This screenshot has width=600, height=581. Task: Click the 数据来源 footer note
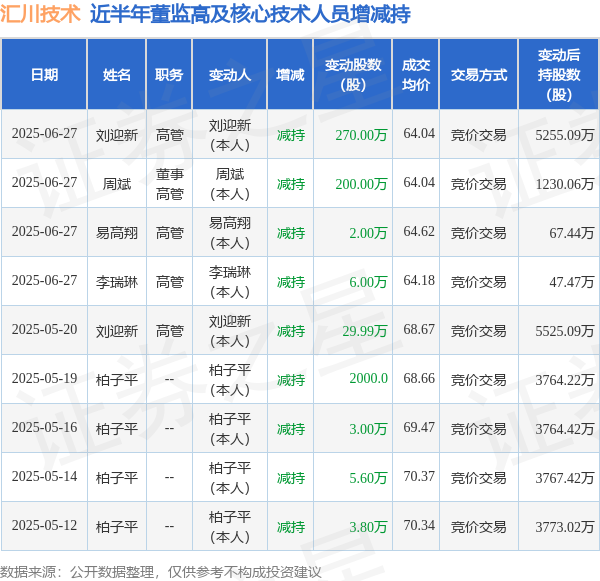coord(161,572)
